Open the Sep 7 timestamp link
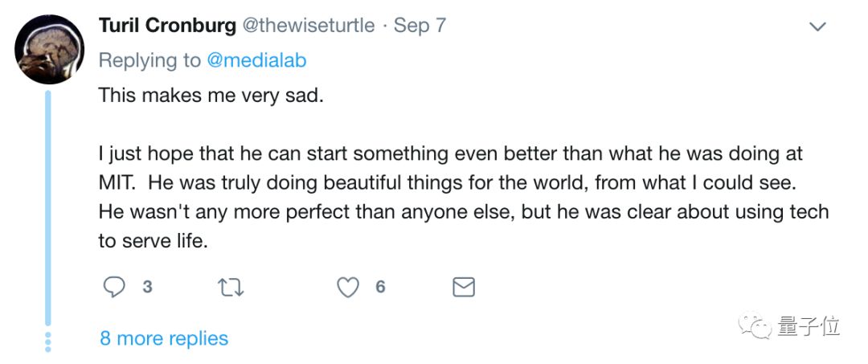 420,26
